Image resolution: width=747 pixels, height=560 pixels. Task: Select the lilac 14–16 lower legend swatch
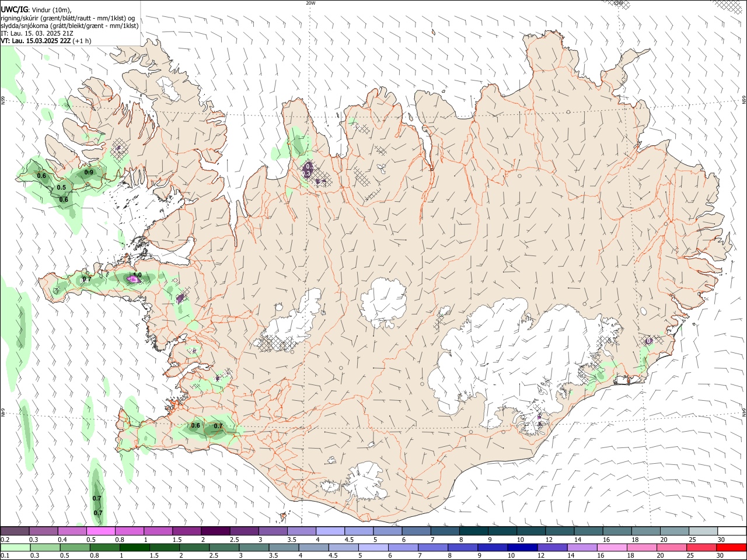point(582,547)
